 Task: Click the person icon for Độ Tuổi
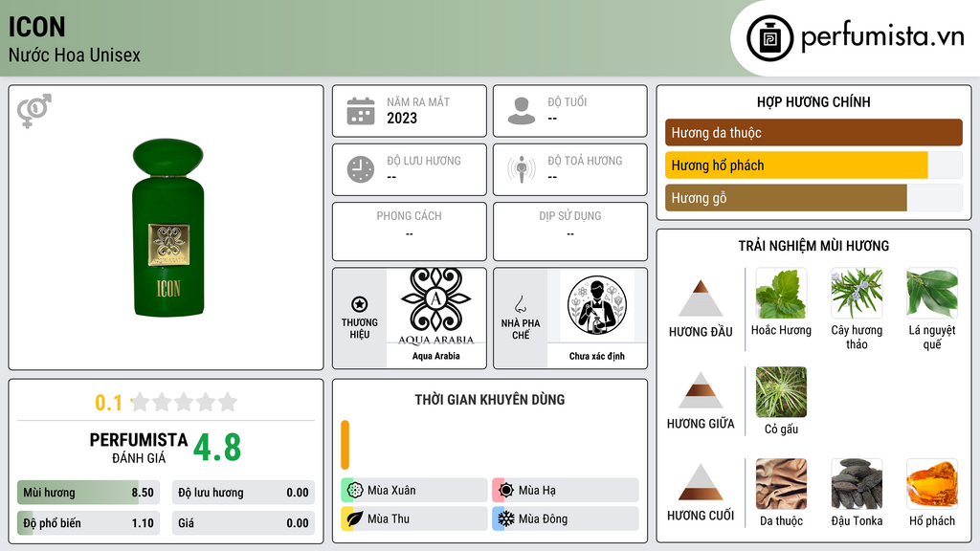(x=522, y=111)
